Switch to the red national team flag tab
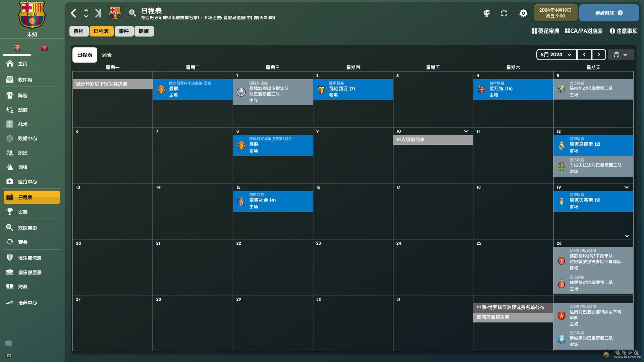644x362 pixels. pyautogui.click(x=44, y=48)
